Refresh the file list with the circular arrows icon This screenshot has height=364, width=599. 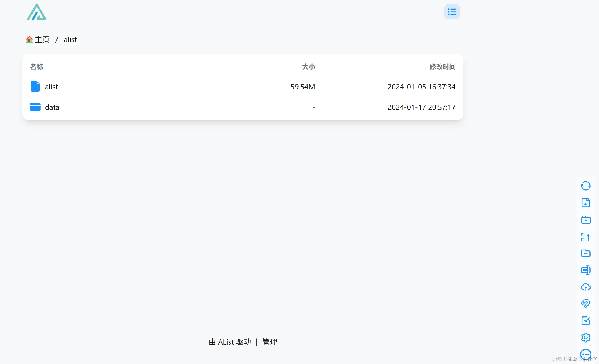click(x=586, y=186)
